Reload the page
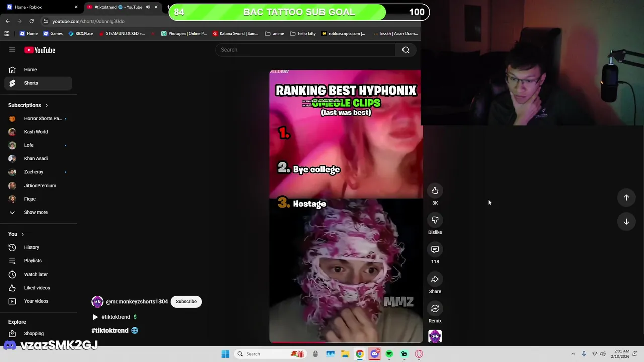The image size is (644, 362). (31, 21)
